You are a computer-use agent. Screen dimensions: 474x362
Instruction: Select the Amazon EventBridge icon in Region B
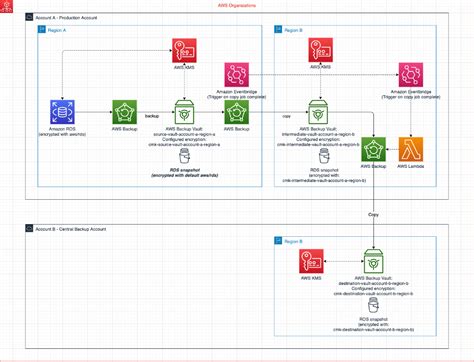[411, 75]
